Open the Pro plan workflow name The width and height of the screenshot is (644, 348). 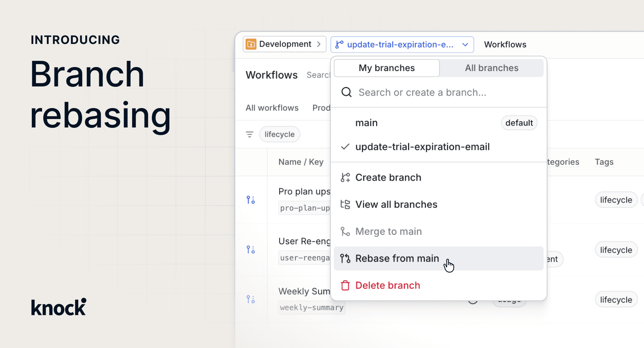coord(304,192)
